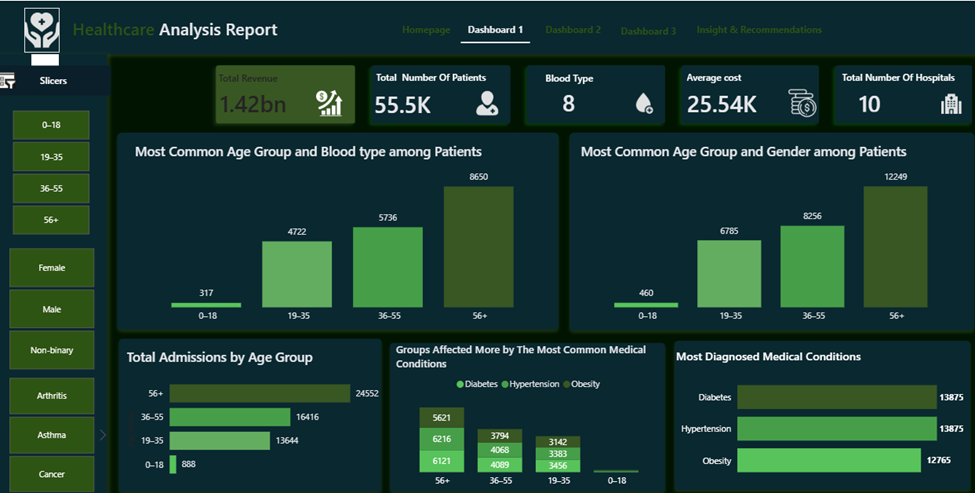This screenshot has height=493, width=975.
Task: Click the 0–18 bar labeled 317
Action: click(x=206, y=305)
